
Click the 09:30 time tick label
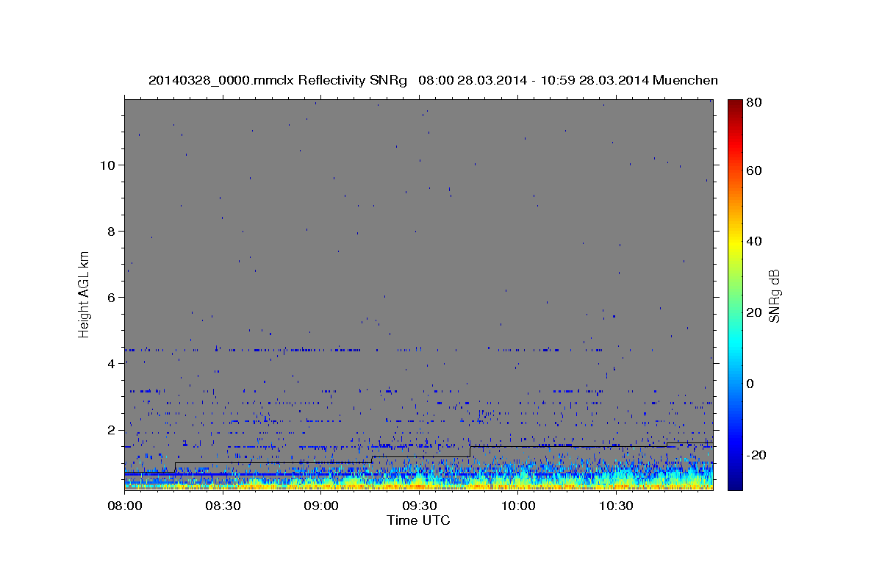tap(419, 506)
